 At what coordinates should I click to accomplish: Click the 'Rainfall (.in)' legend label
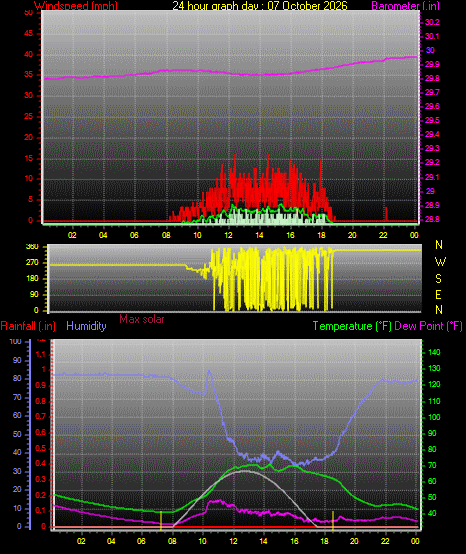(x=28, y=326)
